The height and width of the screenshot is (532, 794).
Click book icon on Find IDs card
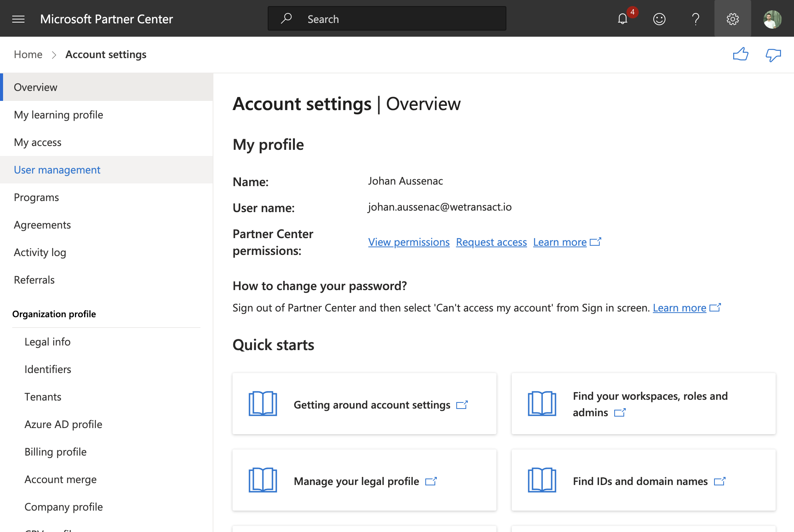tap(542, 480)
